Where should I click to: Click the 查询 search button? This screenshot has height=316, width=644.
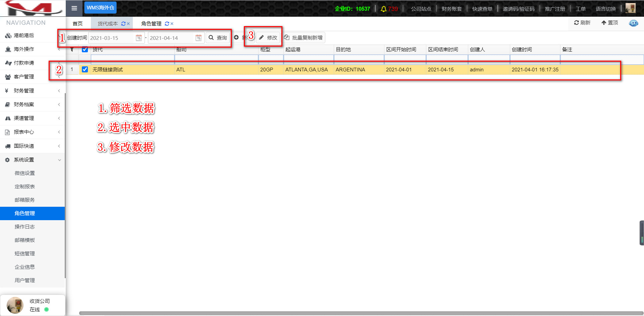coord(218,38)
